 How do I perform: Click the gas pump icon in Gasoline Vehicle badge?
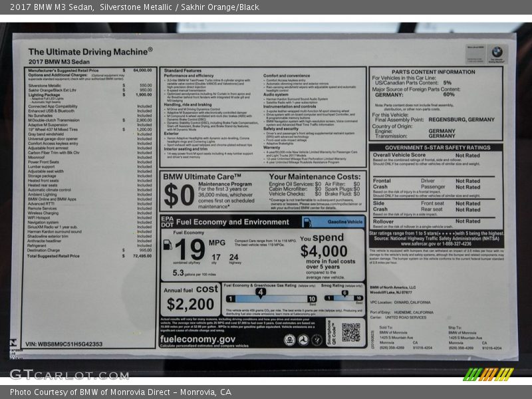(307, 222)
